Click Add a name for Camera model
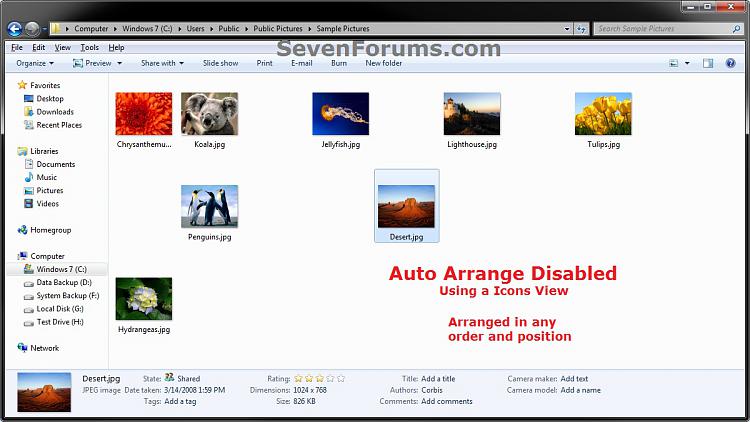The height and width of the screenshot is (422, 750). point(581,390)
